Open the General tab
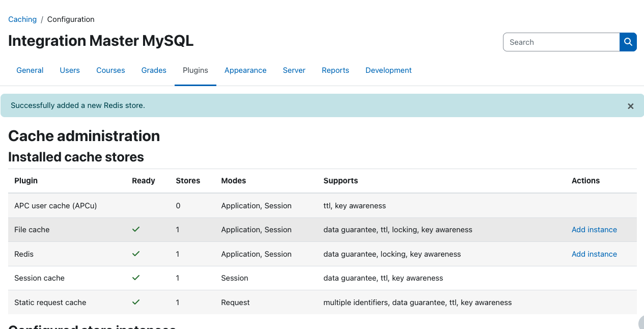644x329 pixels. pyautogui.click(x=30, y=70)
